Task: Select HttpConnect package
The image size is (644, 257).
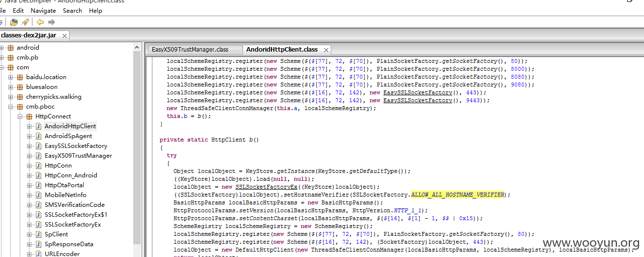Action: click(x=53, y=116)
